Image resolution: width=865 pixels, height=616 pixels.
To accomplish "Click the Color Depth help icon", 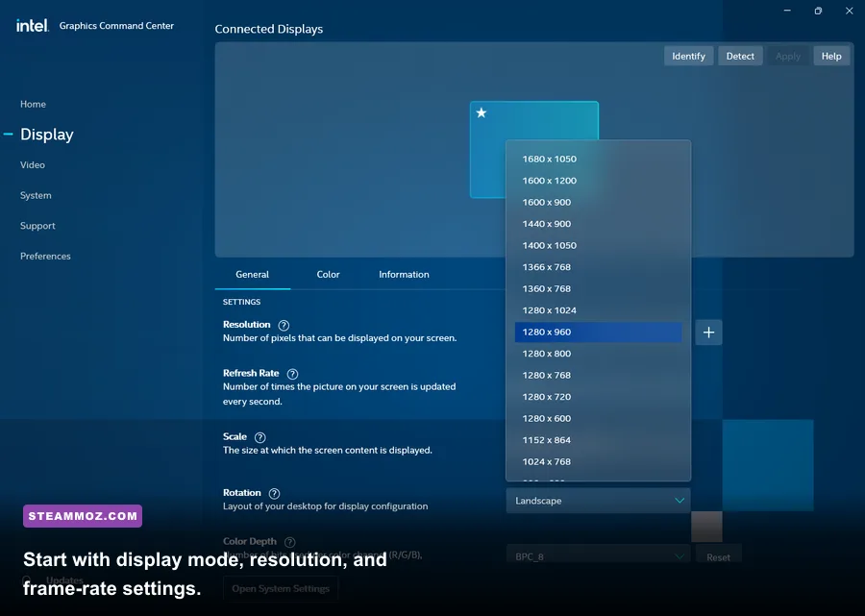I will [x=289, y=542].
